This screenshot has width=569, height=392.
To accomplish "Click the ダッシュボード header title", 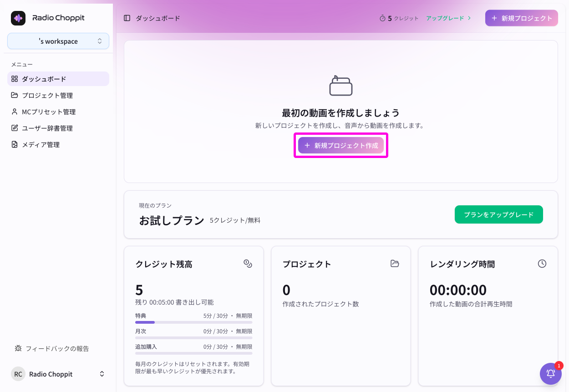I will pos(158,18).
